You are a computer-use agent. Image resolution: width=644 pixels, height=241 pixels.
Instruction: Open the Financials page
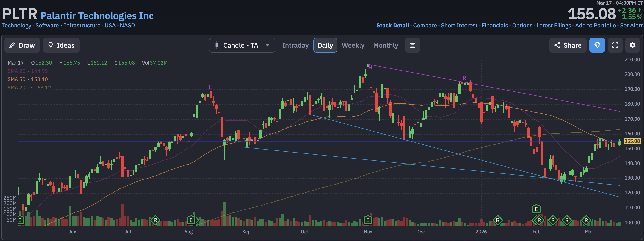[494, 26]
